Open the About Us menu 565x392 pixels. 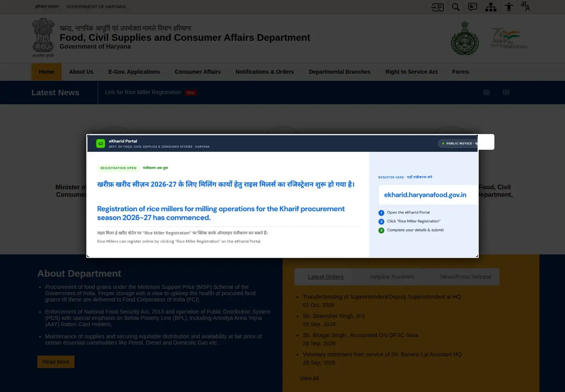(x=81, y=72)
